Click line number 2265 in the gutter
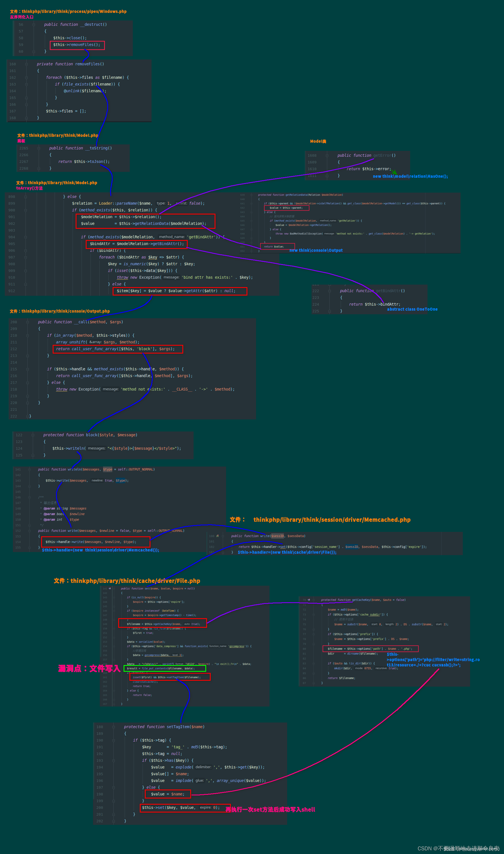Image resolution: width=504 pixels, height=854 pixels. pos(24,148)
